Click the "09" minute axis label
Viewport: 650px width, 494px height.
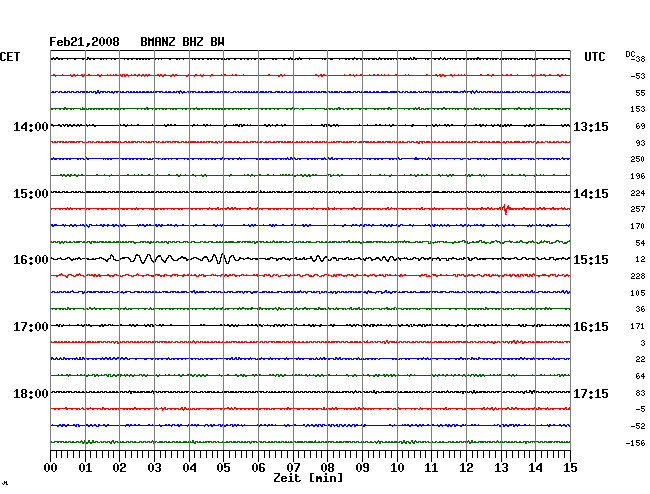tap(362, 468)
